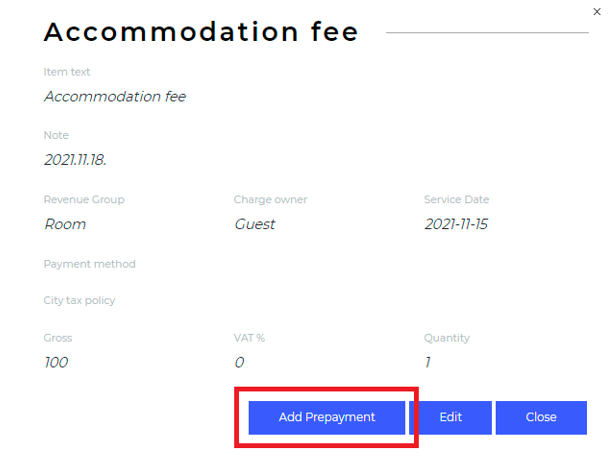Select the Item text value Accommodation fee

115,97
